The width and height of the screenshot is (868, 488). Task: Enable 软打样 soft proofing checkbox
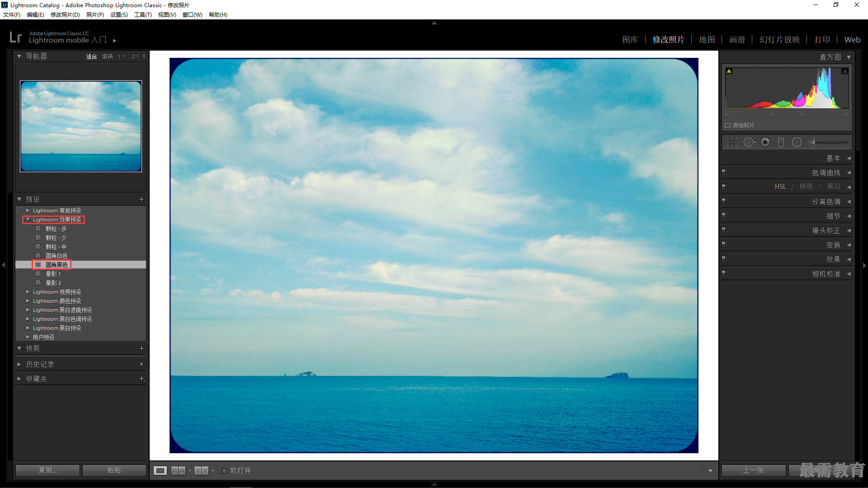[224, 470]
